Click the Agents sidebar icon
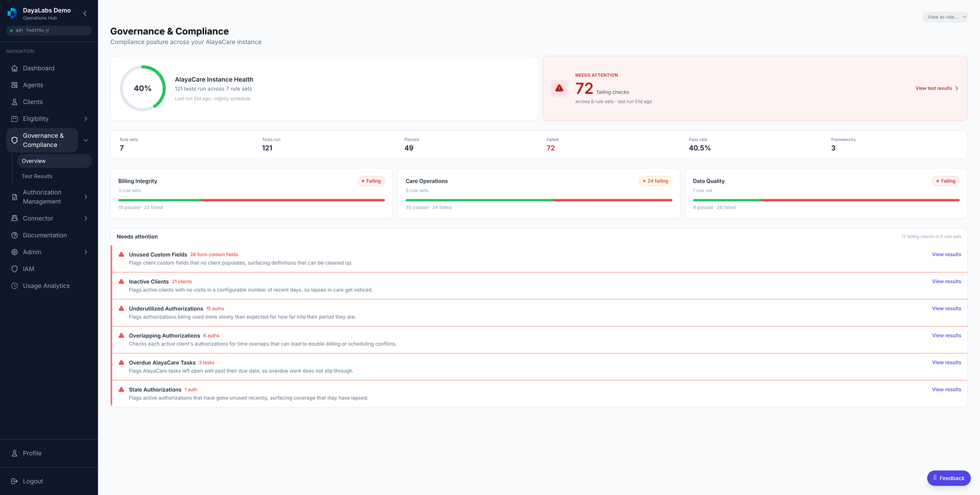This screenshot has width=980, height=495. coord(15,85)
